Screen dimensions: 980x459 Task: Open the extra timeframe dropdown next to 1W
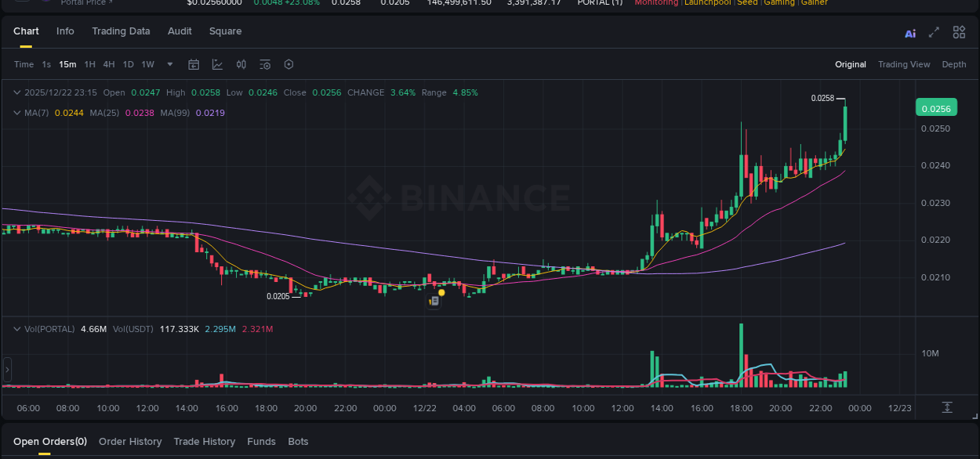(169, 64)
